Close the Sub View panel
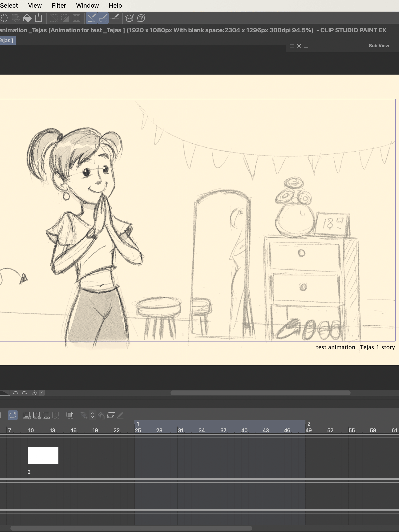 [299, 46]
